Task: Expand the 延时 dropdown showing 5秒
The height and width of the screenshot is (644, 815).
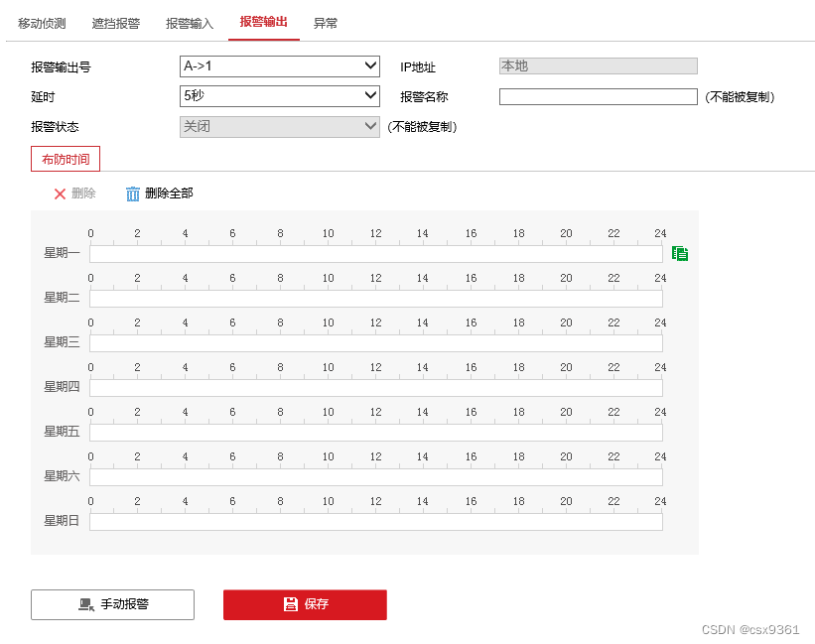Action: pos(280,96)
